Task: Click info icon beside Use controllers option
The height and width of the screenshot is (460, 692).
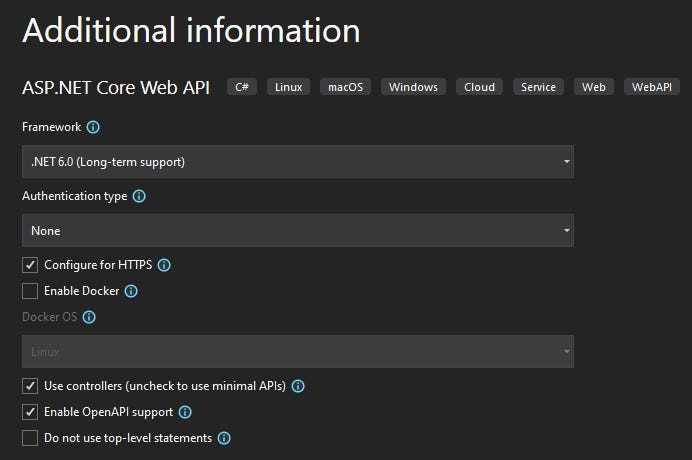Action: click(x=298, y=386)
